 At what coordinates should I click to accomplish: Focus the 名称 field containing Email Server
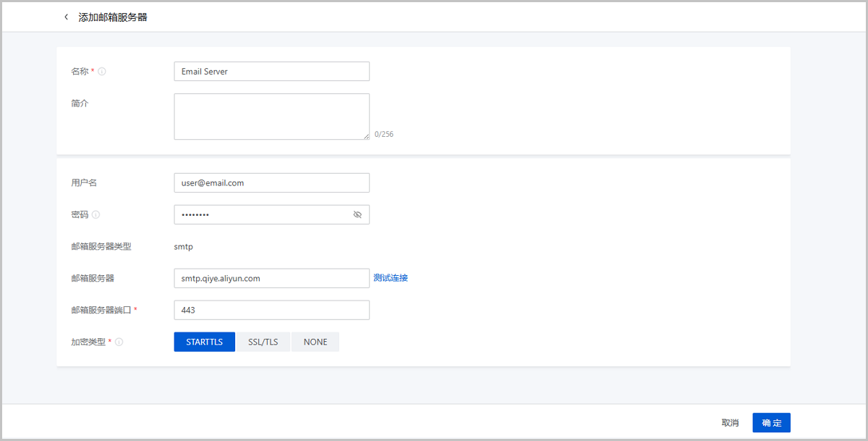(271, 72)
